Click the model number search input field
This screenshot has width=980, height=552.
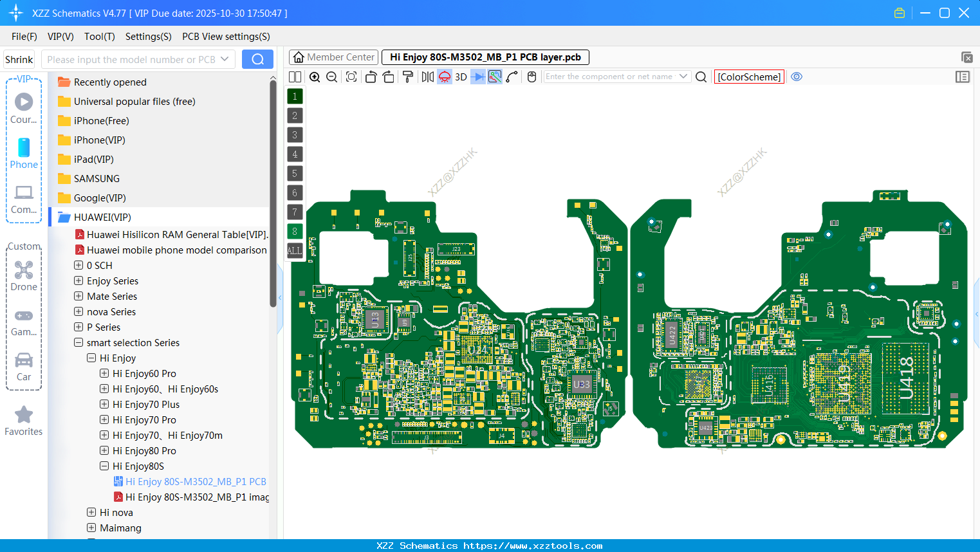pyautogui.click(x=131, y=60)
